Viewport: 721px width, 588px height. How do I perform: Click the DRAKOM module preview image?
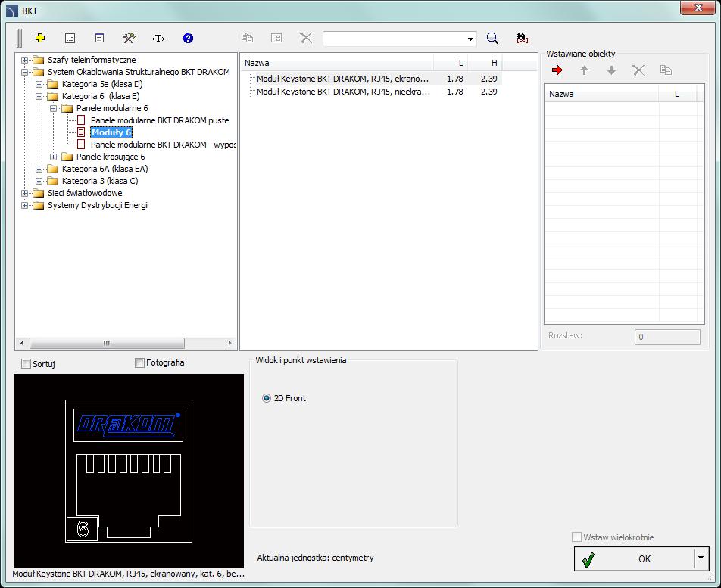click(129, 471)
